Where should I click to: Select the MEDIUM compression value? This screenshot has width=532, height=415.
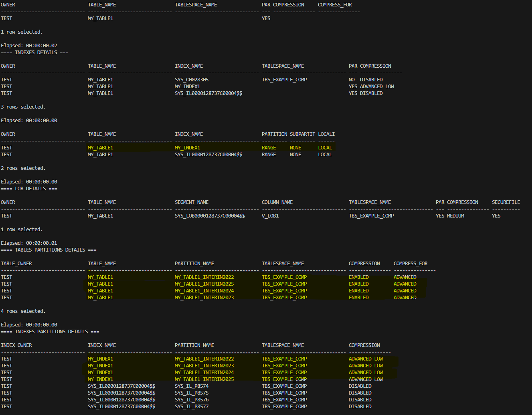coord(455,216)
